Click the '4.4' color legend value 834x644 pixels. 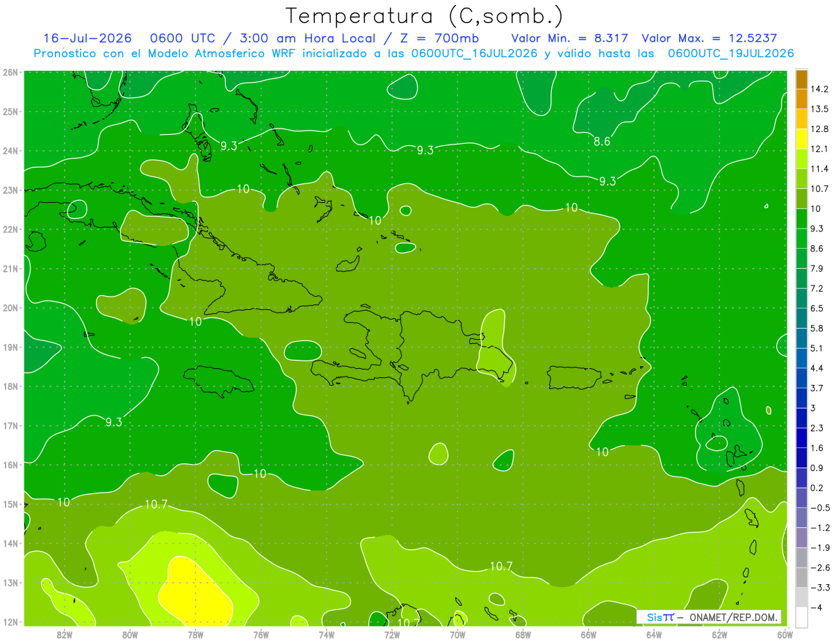(817, 368)
